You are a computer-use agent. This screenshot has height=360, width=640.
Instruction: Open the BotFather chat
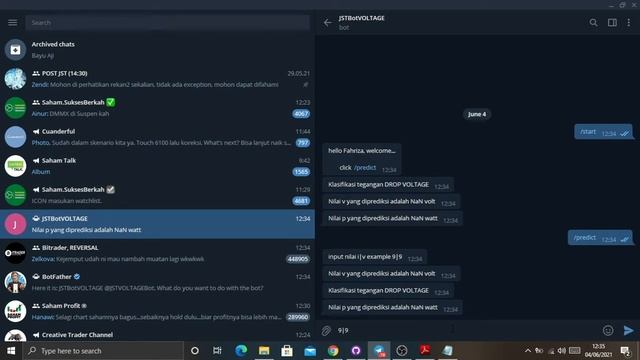157,282
